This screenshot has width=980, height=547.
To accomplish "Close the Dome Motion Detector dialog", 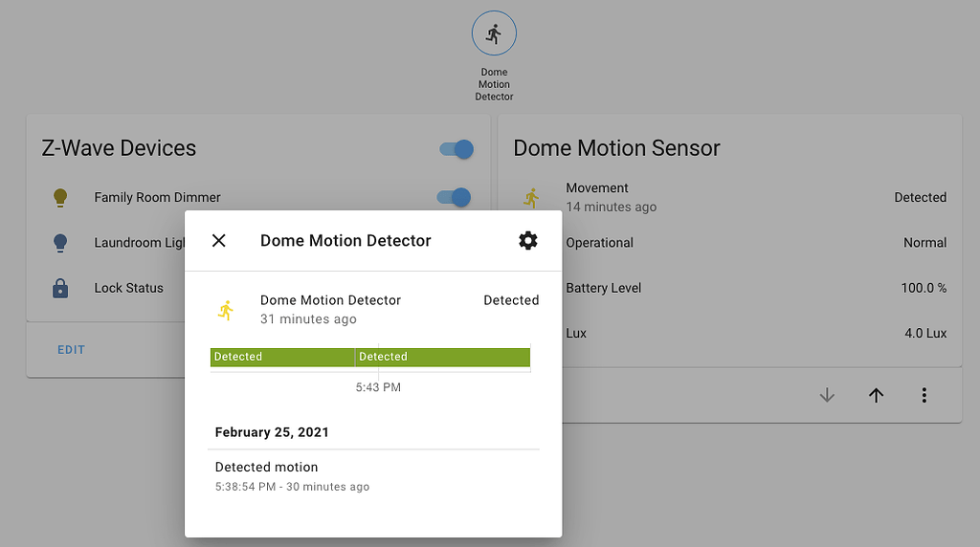I will pos(219,241).
